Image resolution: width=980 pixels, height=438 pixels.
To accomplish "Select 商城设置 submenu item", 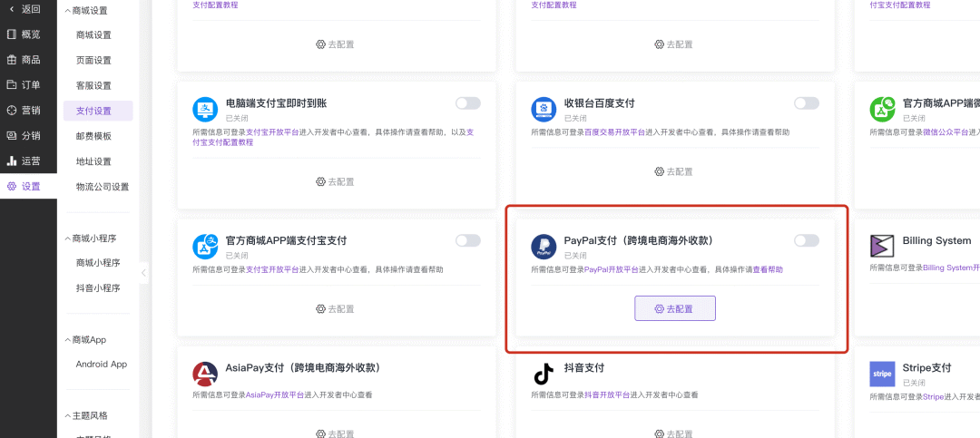I will (93, 35).
